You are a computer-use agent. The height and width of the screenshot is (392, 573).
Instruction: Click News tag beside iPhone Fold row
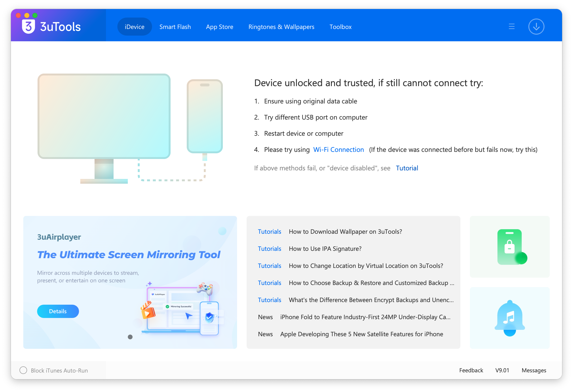click(265, 317)
